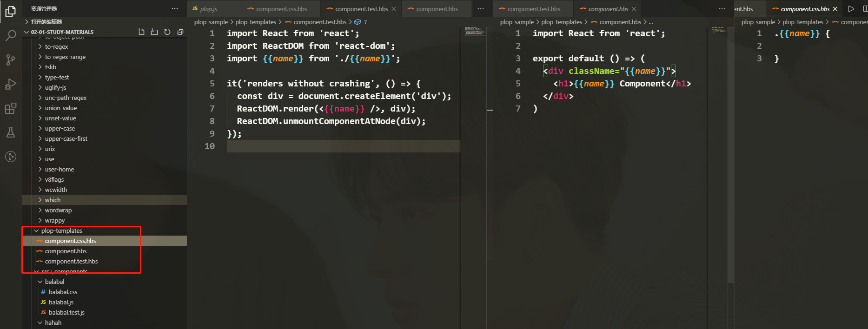Viewport: 868px width, 329px height.
Task: Expand the user-home folder
Action: point(104,169)
